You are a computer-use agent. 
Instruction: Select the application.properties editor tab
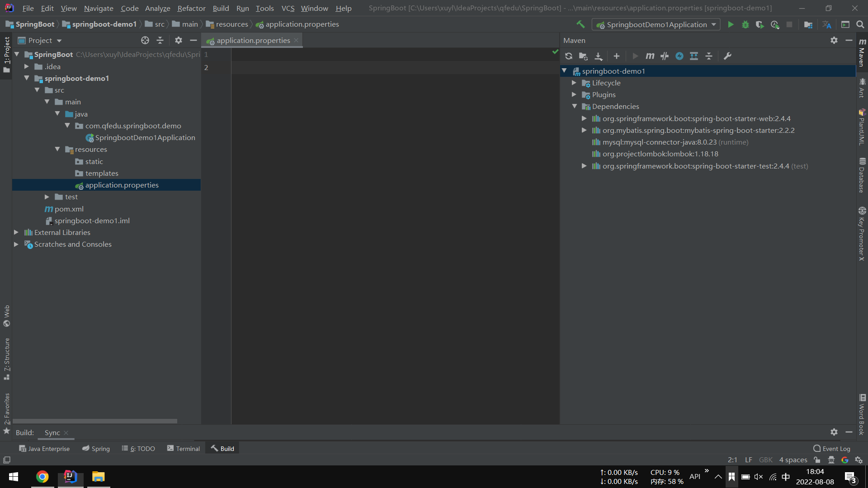point(252,40)
